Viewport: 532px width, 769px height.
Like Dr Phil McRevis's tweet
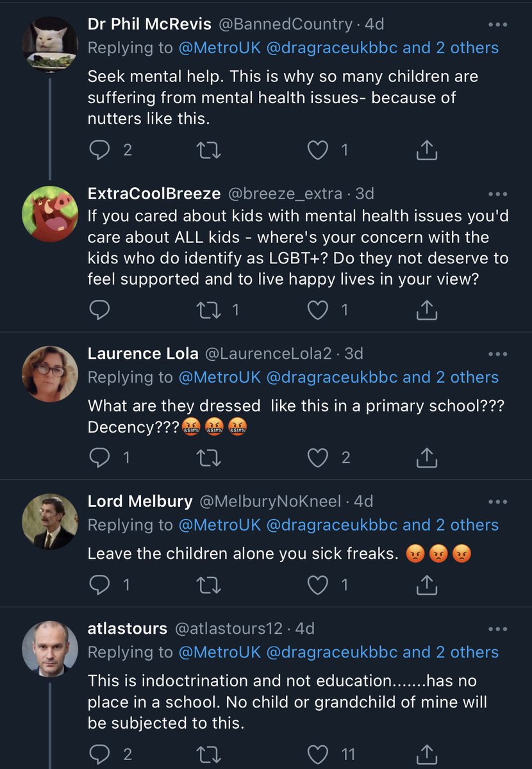pyautogui.click(x=318, y=150)
